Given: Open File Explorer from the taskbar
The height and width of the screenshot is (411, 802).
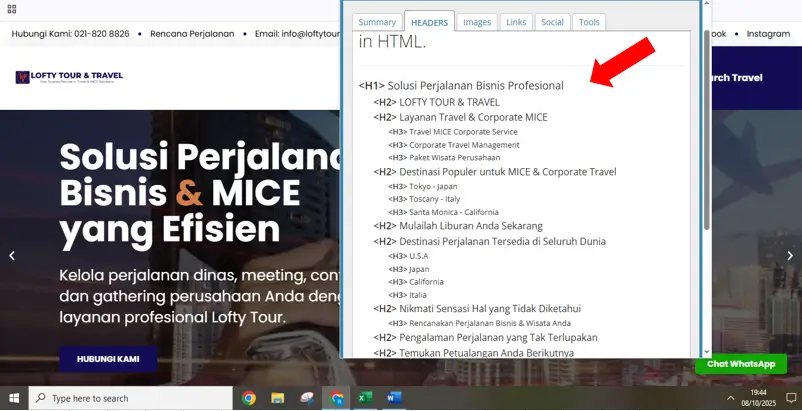Looking at the screenshot, I should pyautogui.click(x=278, y=398).
